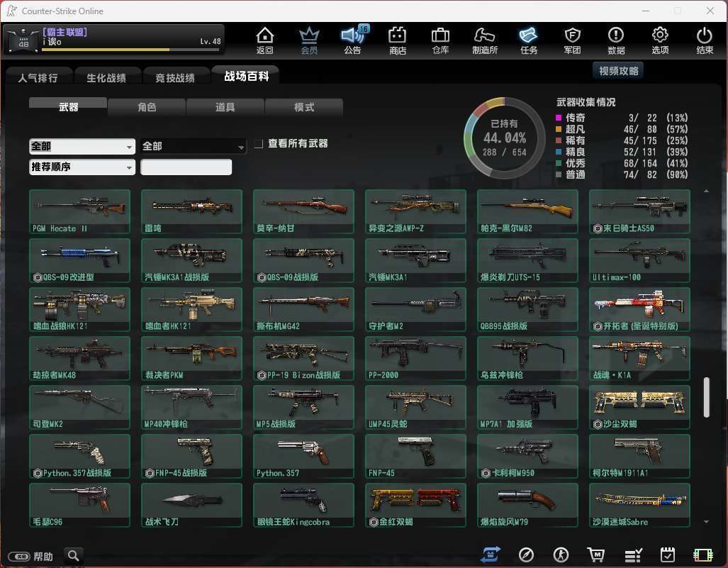Open the 制造所 crafting icon
The height and width of the screenshot is (568, 728).
485,40
